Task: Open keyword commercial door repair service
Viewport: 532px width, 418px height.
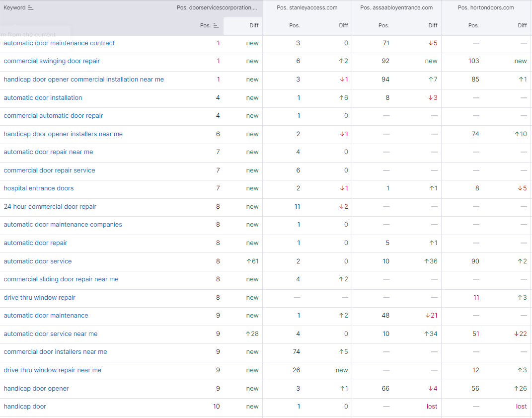Action: 49,170
